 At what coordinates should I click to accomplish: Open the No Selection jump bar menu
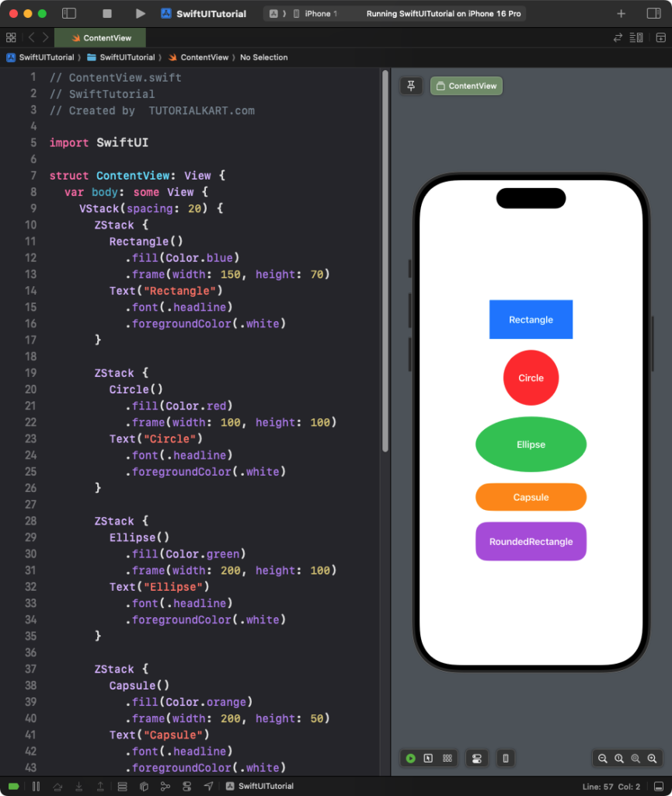263,58
